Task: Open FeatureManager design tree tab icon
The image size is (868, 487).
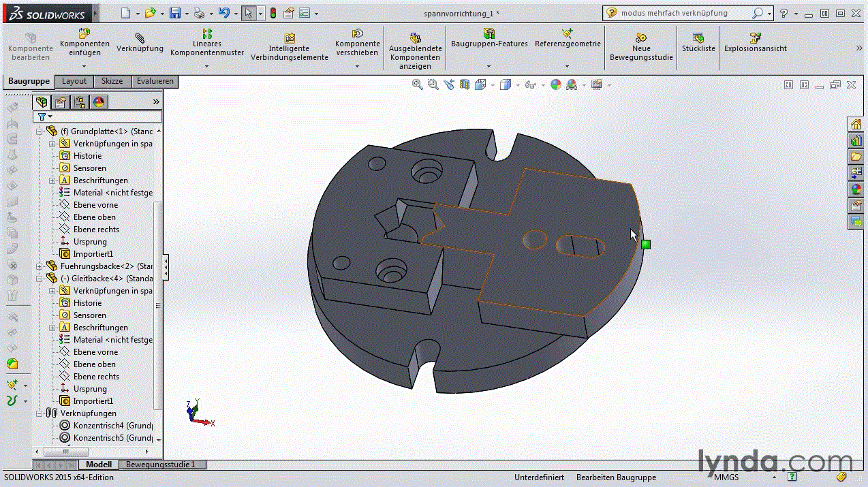Action: [x=42, y=102]
